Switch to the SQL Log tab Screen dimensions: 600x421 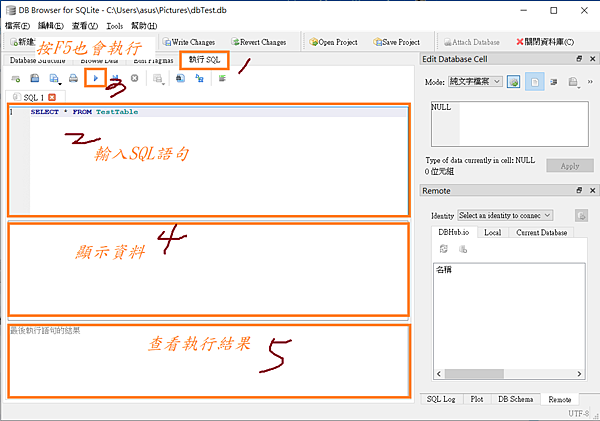pyautogui.click(x=441, y=399)
